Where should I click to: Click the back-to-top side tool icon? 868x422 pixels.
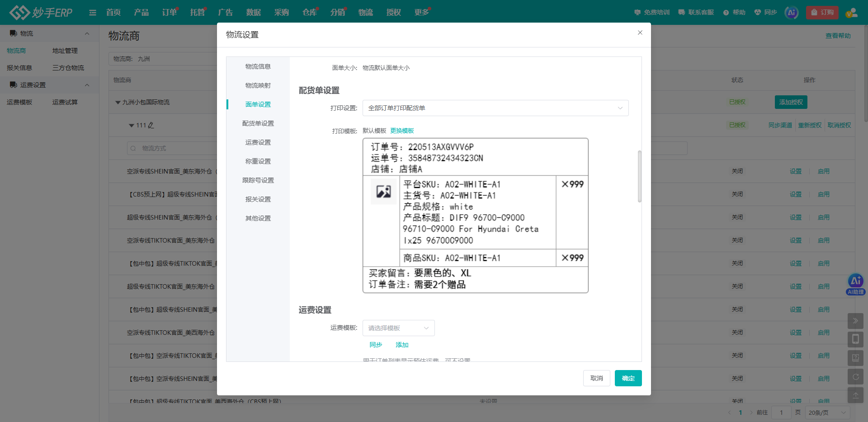click(855, 395)
